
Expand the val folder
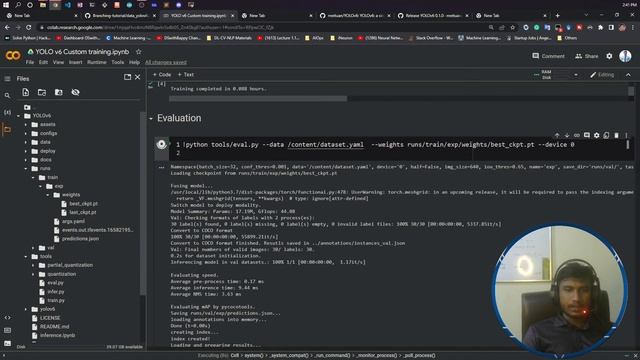(33, 248)
